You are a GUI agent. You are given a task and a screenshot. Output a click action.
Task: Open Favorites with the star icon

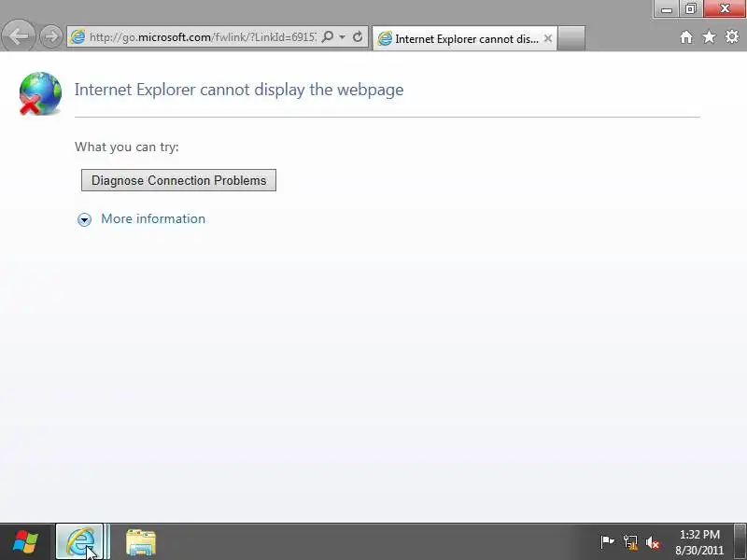(x=709, y=37)
